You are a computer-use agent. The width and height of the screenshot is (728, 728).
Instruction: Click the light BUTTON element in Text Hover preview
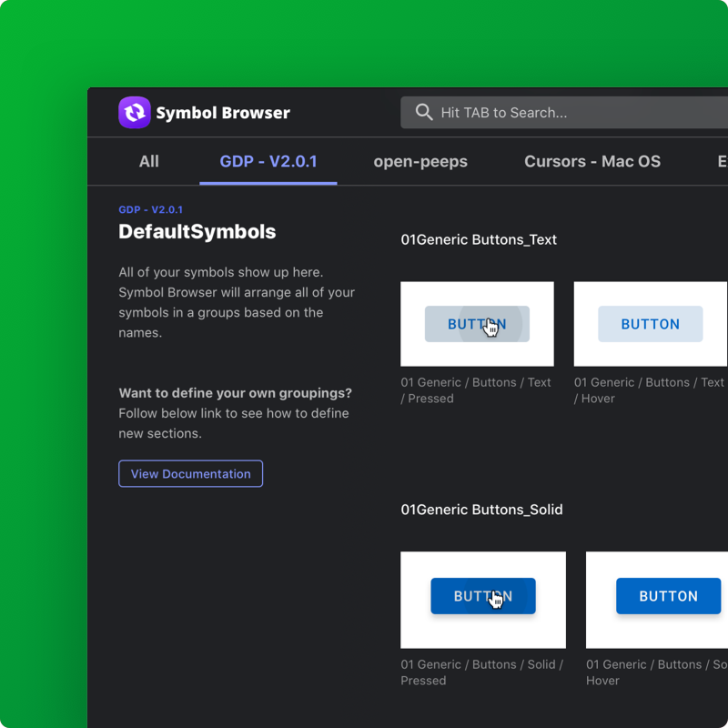click(x=650, y=324)
